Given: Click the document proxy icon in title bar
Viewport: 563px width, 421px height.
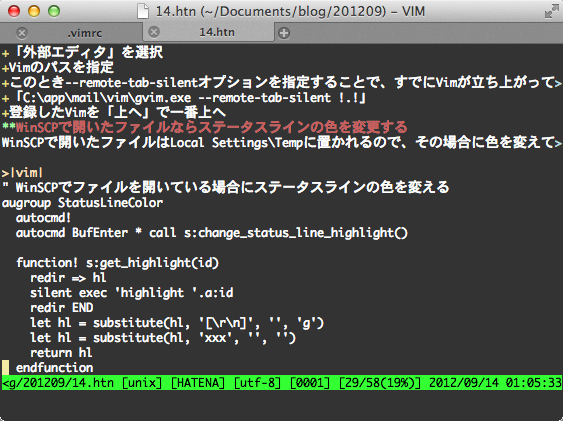Looking at the screenshot, I should coord(143,11).
